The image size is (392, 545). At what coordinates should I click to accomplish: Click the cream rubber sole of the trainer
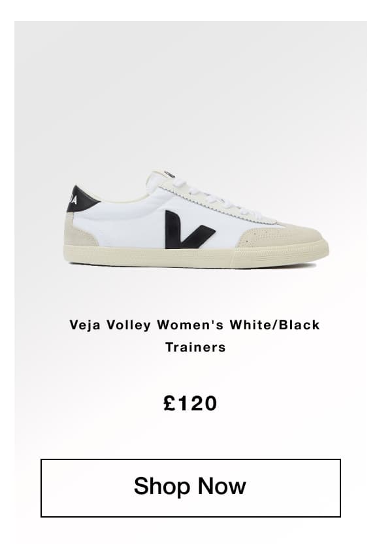[196, 256]
